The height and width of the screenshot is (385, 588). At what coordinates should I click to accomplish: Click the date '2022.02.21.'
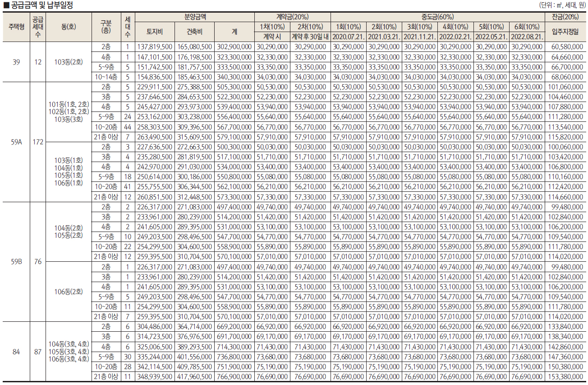coord(455,37)
